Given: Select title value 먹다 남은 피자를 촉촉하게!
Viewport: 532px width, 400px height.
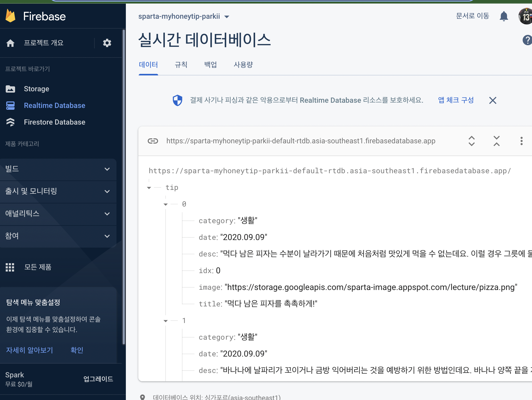Looking at the screenshot, I should point(271,304).
